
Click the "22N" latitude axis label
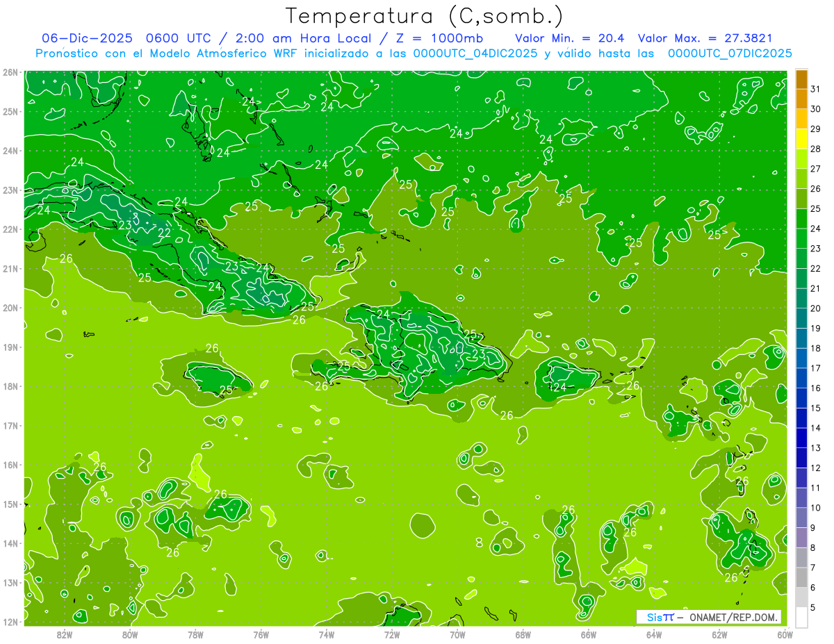[10, 229]
